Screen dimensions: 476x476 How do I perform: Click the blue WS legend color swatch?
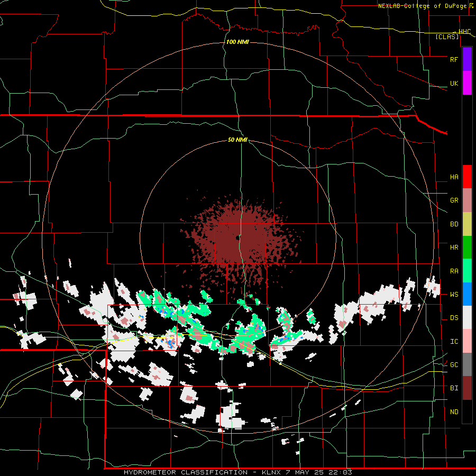tap(467, 294)
